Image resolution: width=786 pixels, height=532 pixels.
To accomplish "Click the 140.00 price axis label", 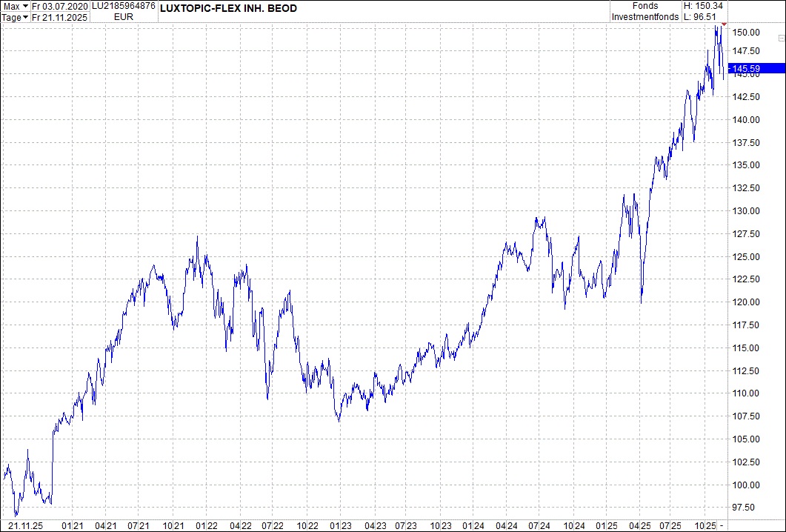I will 746,120.
